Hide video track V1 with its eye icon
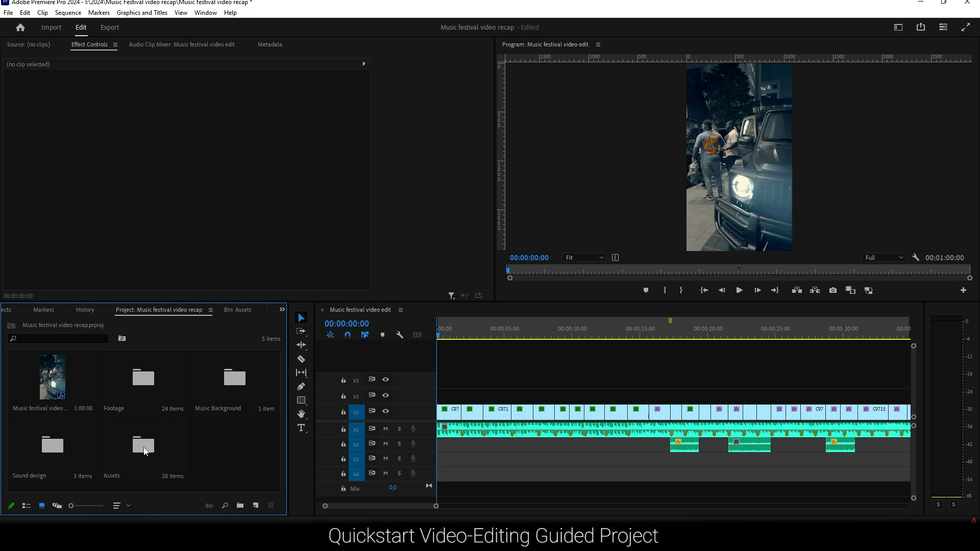980x551 pixels. (x=386, y=411)
